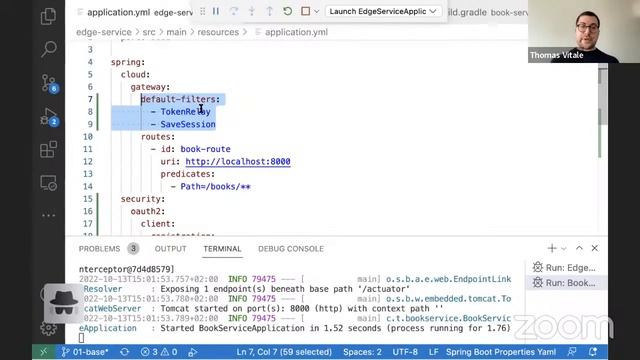This screenshot has width=640, height=360.
Task: Show additional views ellipsis in activity bar
Action: [48, 215]
